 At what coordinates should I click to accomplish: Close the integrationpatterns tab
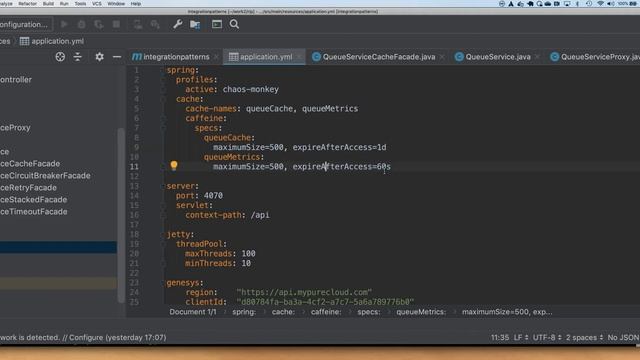216,57
